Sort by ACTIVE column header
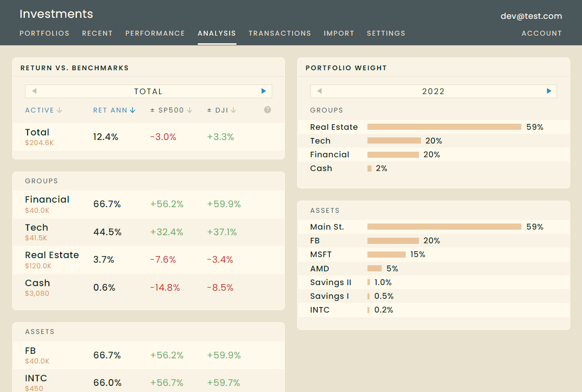 (x=43, y=110)
